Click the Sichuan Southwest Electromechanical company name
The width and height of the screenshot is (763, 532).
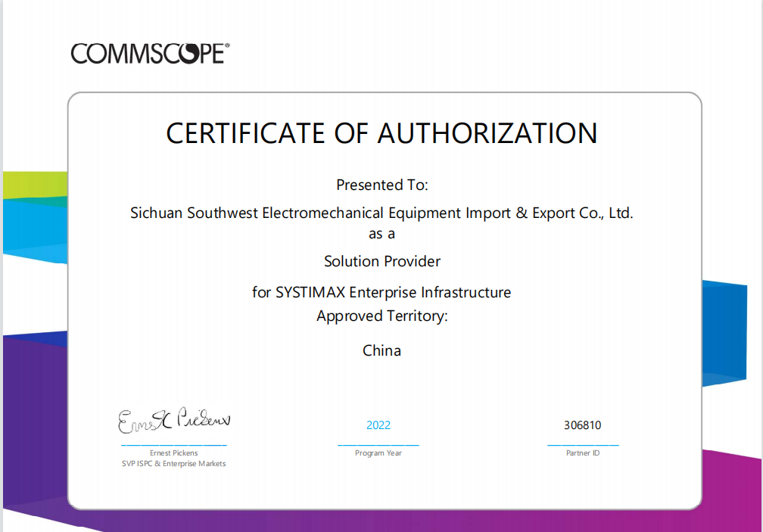pyautogui.click(x=381, y=213)
